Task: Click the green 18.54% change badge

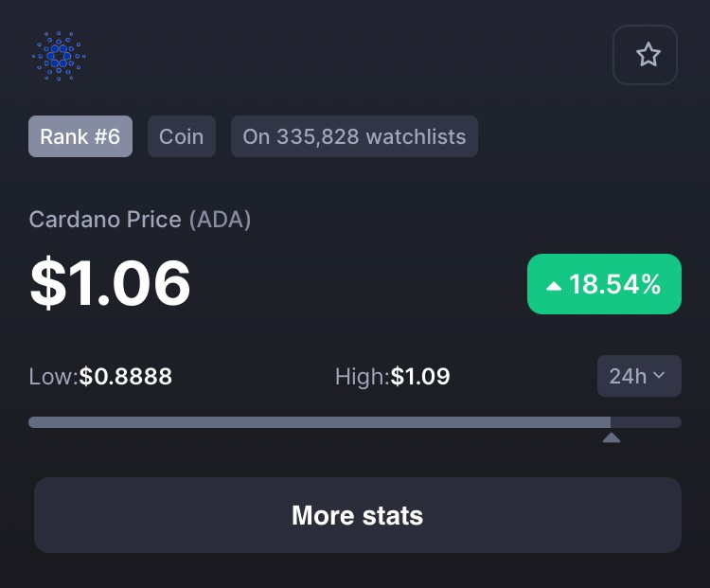Action: (604, 284)
